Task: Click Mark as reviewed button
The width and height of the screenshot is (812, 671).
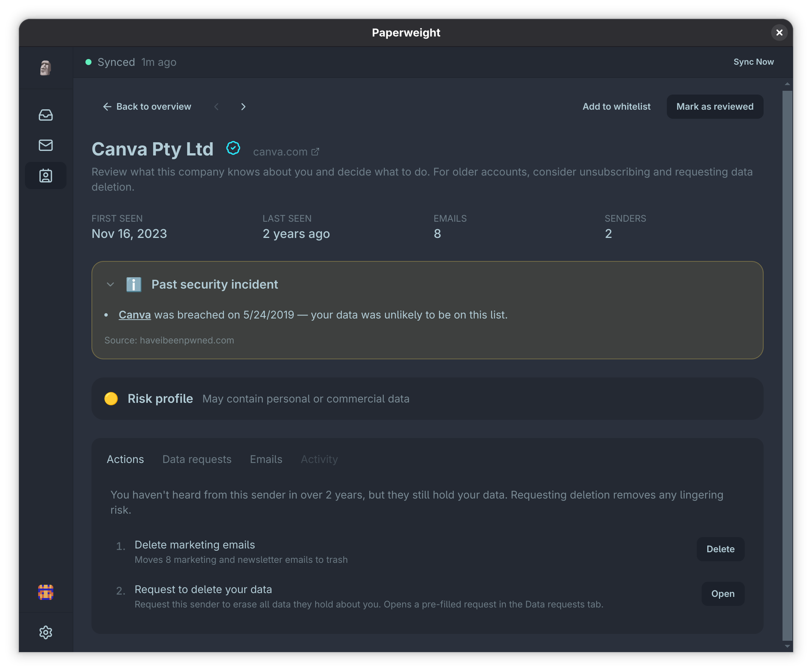Action: (714, 107)
